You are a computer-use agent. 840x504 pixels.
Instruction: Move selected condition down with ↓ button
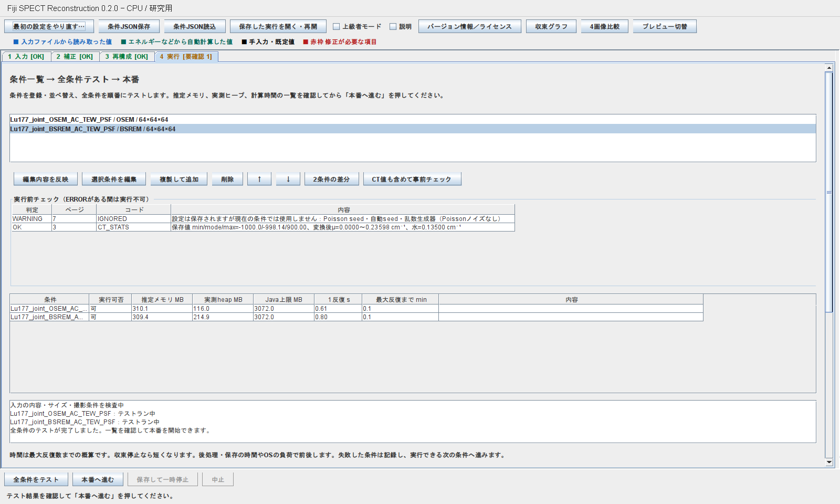[x=288, y=179]
